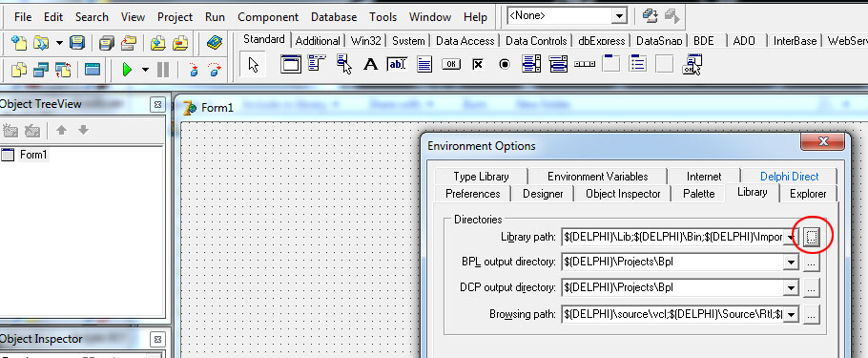Click Browsing path ellipsis button

point(811,314)
